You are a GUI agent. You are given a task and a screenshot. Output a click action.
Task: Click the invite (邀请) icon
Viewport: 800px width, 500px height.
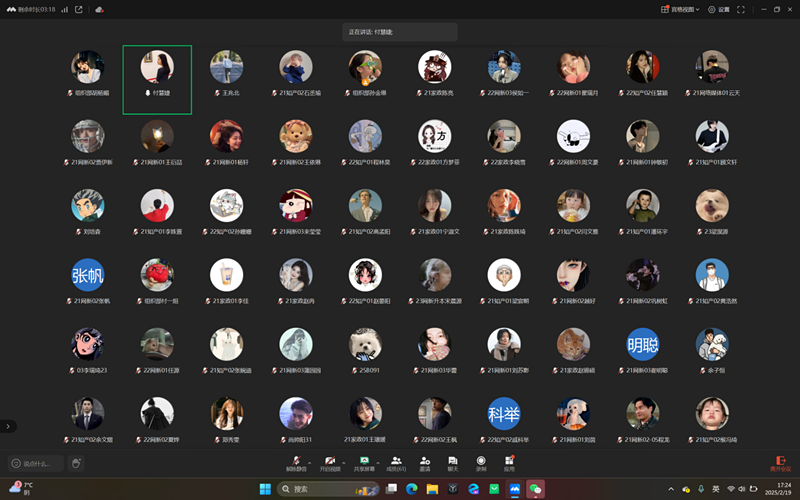[x=425, y=461]
